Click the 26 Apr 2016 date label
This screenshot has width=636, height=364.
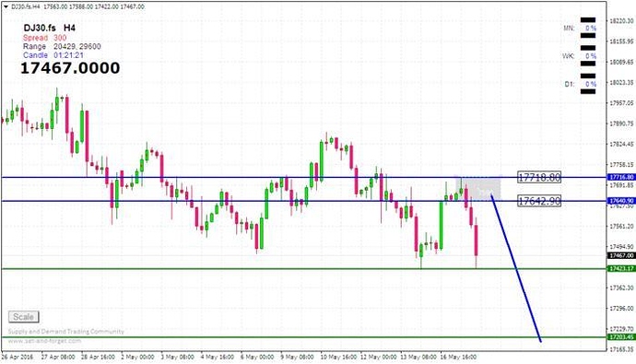pyautogui.click(x=18, y=358)
